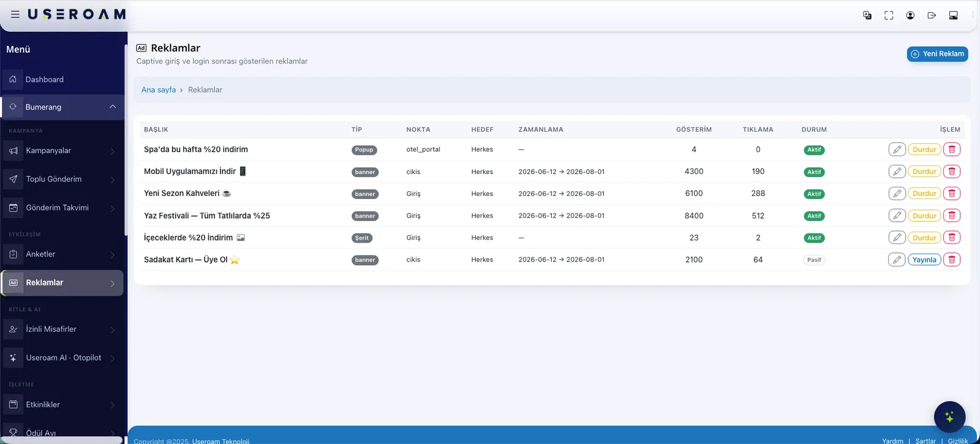Image resolution: width=980 pixels, height=444 pixels.
Task: Click the Aktif badge in Yeni Sezon Kahveleri row
Action: tap(814, 194)
